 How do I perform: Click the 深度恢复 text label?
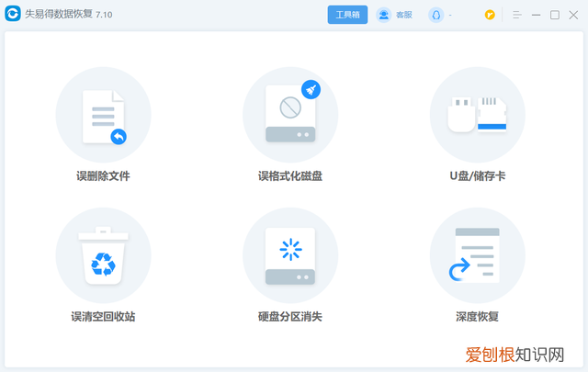[x=478, y=317]
